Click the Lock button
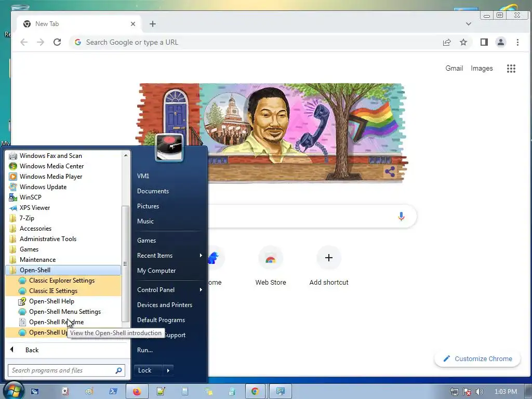 [x=148, y=370]
